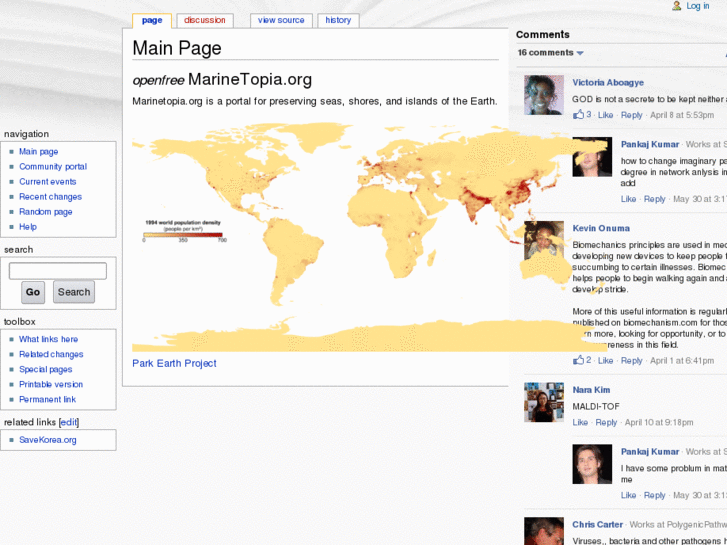This screenshot has width=727, height=545.
Task: Click the user icon beside Log in
Action: click(x=677, y=6)
